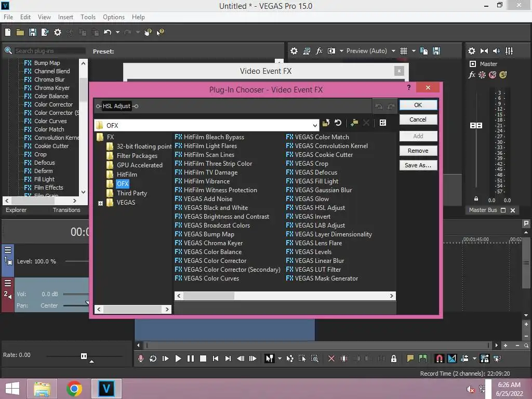The width and height of the screenshot is (532, 399).
Task: Toggle the preview overlays grid icon
Action: pyautogui.click(x=403, y=51)
